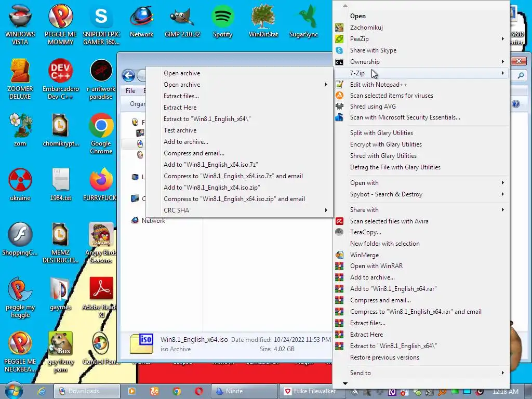Click Zachomikuj in the context menu
Screen dimensions: 532x399
click(366, 28)
